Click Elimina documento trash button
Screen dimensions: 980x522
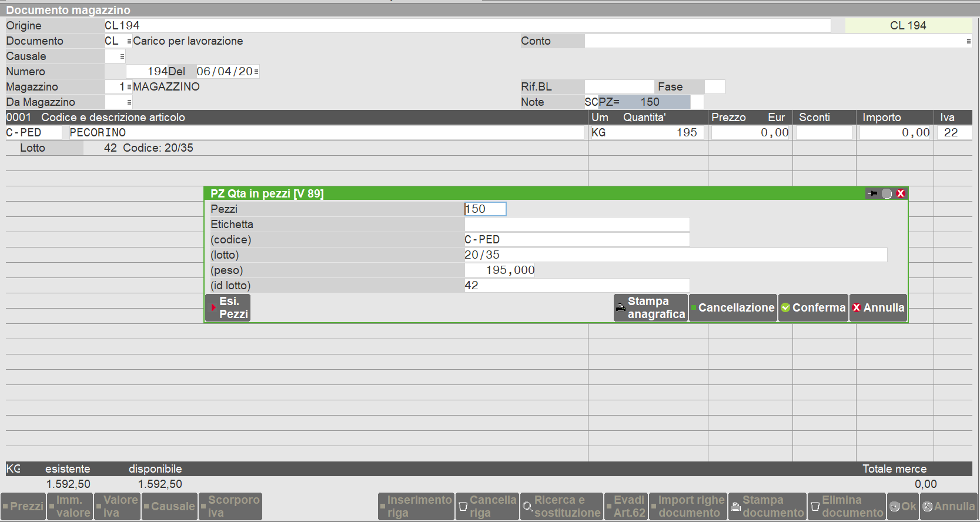(x=847, y=506)
